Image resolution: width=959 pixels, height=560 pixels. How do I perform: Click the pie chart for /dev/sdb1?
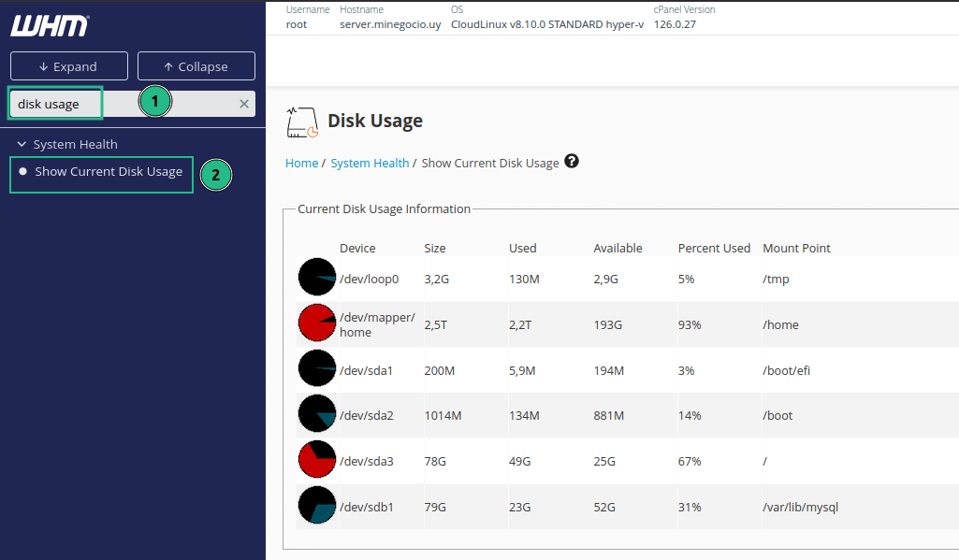(317, 506)
